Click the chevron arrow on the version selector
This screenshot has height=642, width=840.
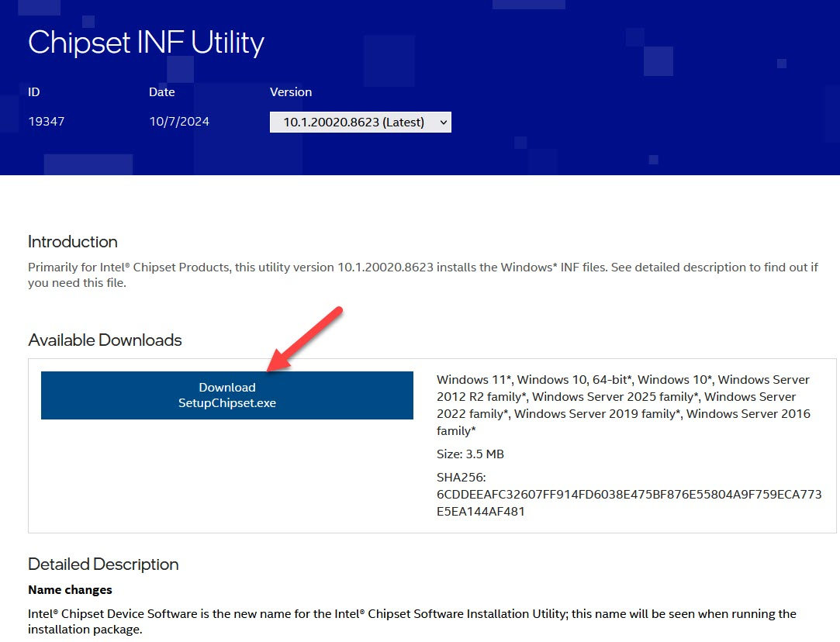(x=443, y=122)
